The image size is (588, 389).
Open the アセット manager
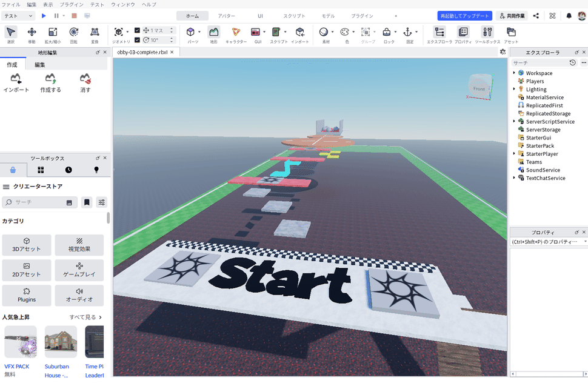511,32
